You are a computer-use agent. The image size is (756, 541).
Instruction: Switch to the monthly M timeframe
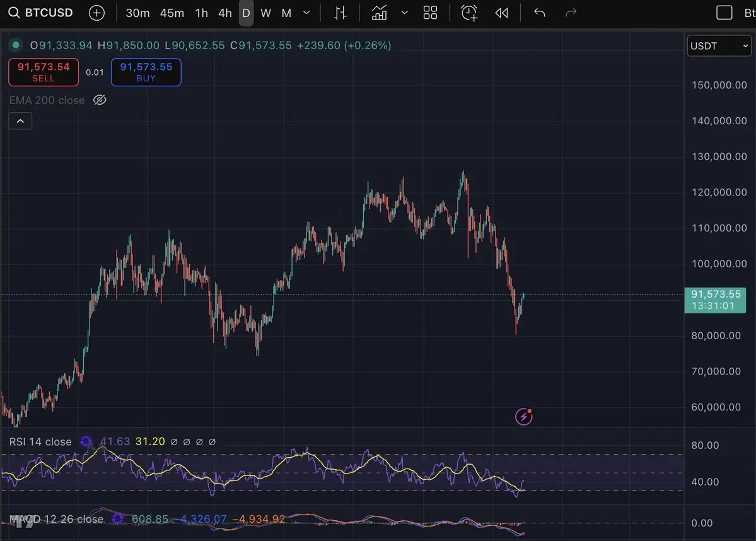(286, 13)
